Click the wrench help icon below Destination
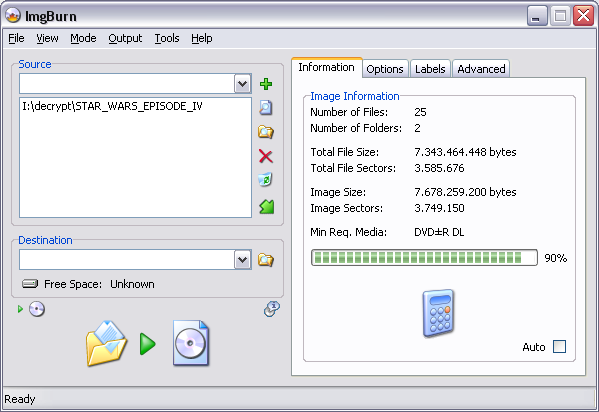The height and width of the screenshot is (412, 599). (x=272, y=309)
